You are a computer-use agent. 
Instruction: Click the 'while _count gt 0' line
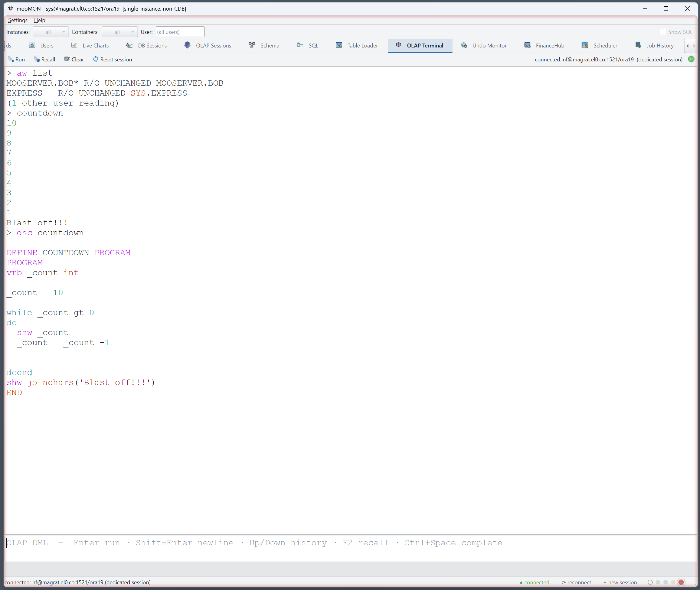pyautogui.click(x=50, y=313)
